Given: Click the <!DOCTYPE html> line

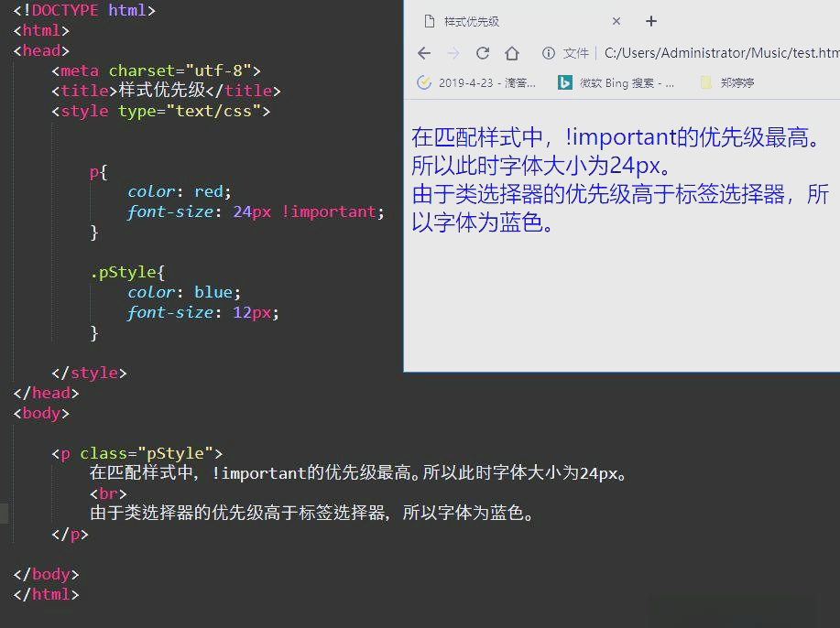Looking at the screenshot, I should tap(84, 10).
